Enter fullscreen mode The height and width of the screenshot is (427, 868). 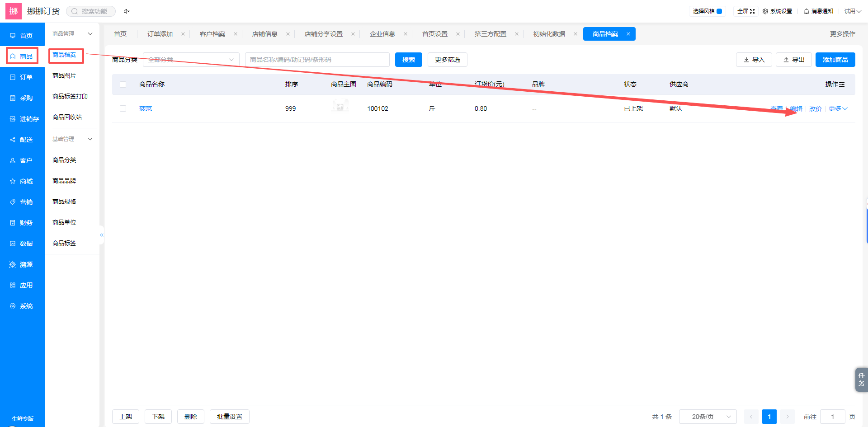tap(746, 11)
